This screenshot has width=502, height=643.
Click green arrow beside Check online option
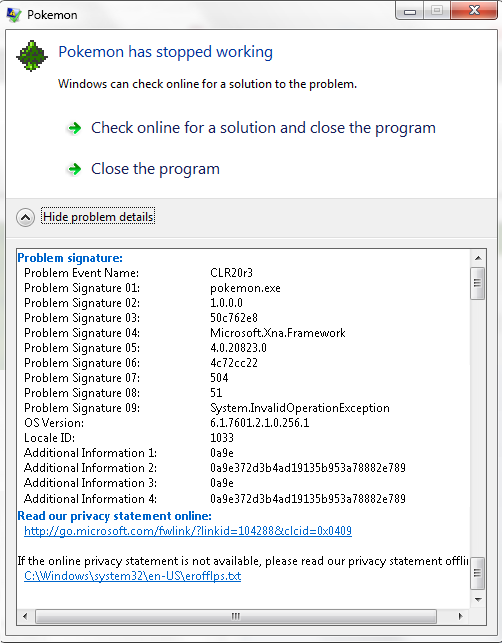[x=74, y=128]
